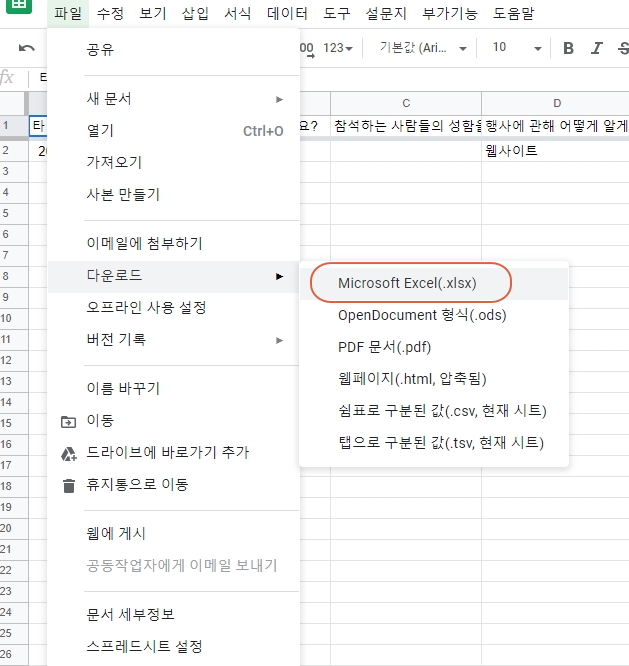
Task: Select column C header
Action: click(x=406, y=103)
